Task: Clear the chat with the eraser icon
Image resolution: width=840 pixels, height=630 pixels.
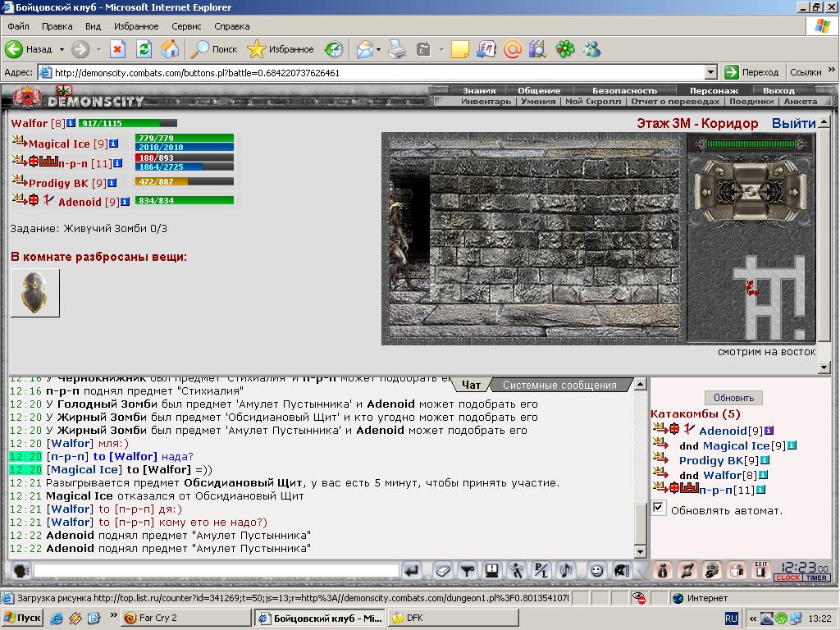Action: coord(442,571)
